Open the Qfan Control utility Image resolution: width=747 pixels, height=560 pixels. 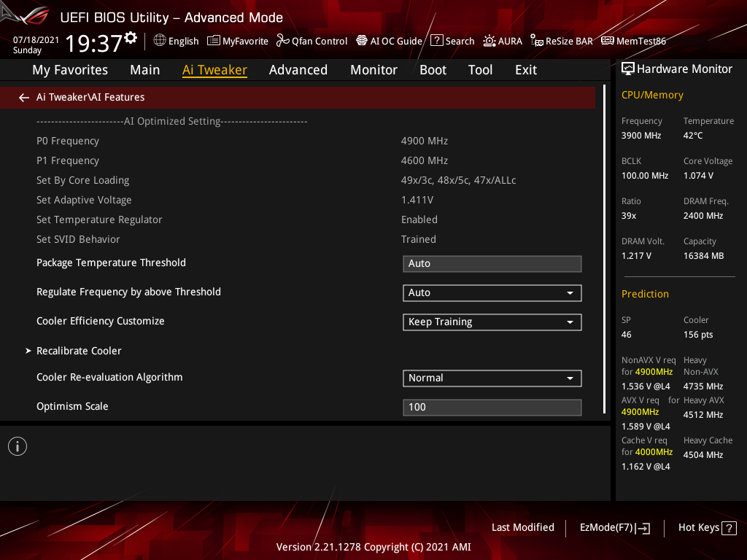[311, 41]
